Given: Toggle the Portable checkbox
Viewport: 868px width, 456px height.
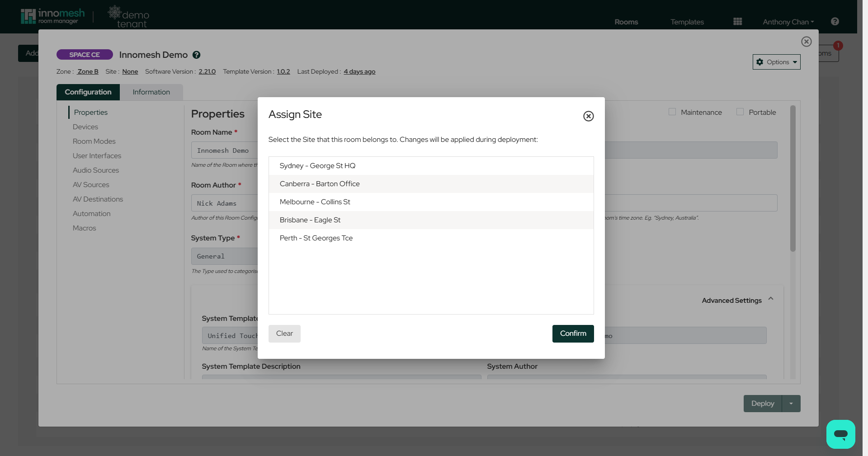Looking at the screenshot, I should pos(740,112).
